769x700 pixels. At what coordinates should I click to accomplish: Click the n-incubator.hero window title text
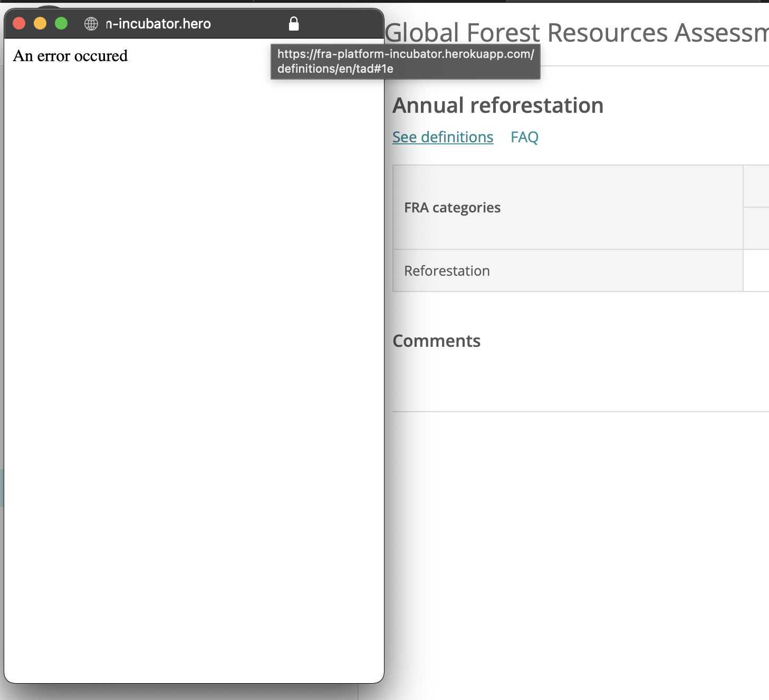coord(158,23)
